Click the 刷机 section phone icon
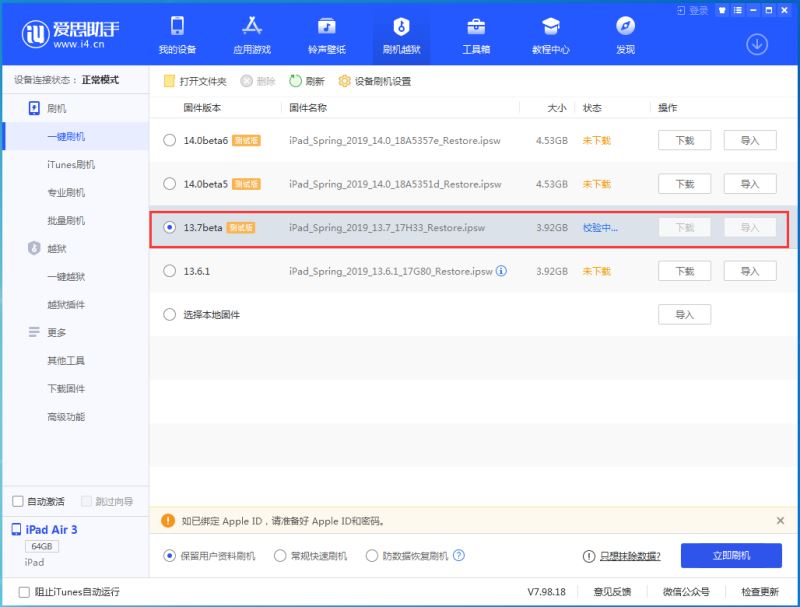Image resolution: width=800 pixels, height=607 pixels. (34, 108)
